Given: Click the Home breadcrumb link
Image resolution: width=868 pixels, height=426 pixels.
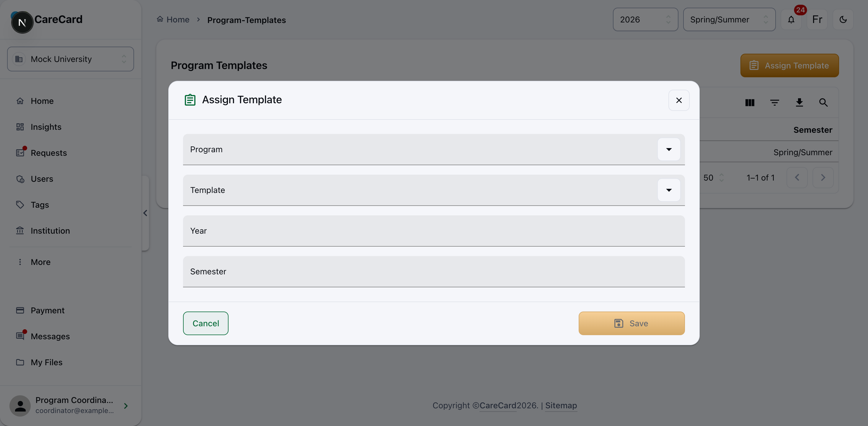Looking at the screenshot, I should (173, 19).
